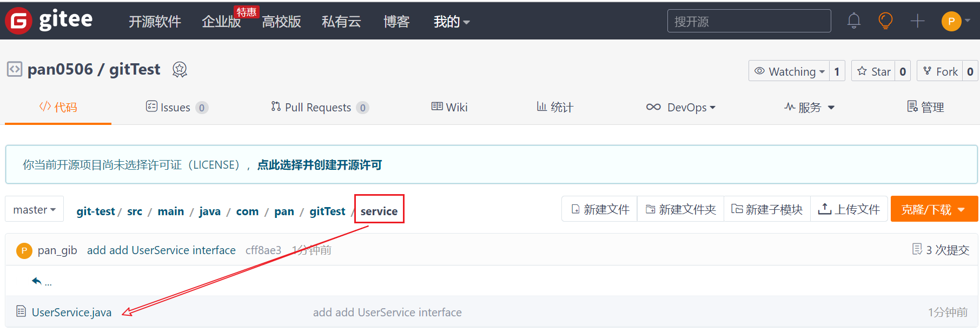
Task: Click the pan_gib committer avatar
Action: [x=24, y=250]
